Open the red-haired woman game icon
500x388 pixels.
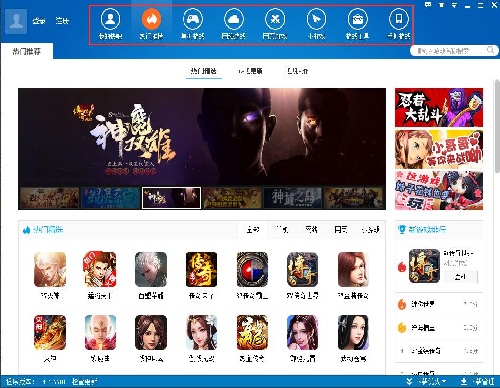353,269
